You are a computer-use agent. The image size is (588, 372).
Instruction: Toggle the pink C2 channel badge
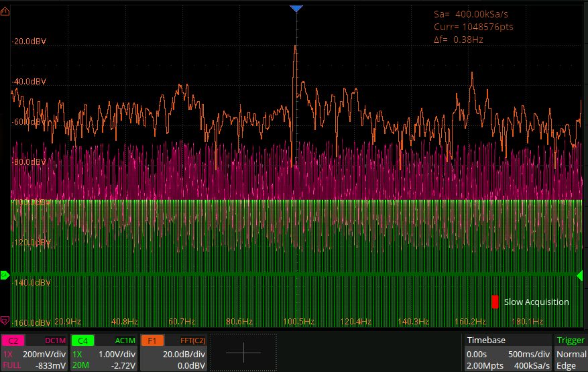[13, 340]
